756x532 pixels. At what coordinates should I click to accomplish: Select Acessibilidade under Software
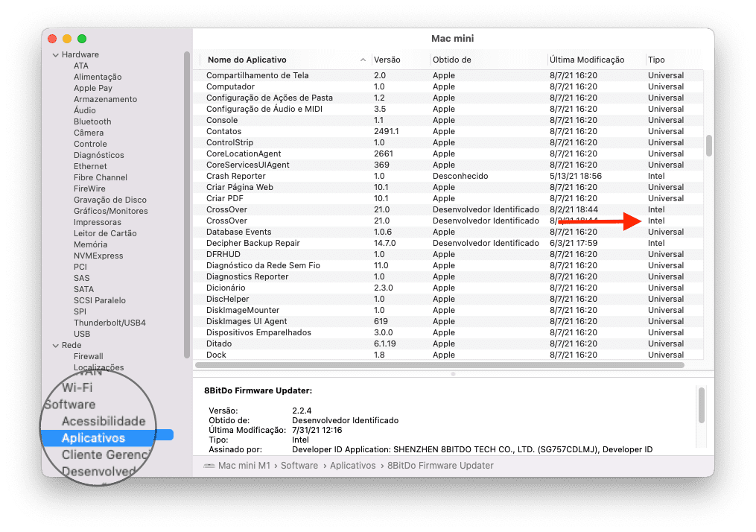(104, 421)
